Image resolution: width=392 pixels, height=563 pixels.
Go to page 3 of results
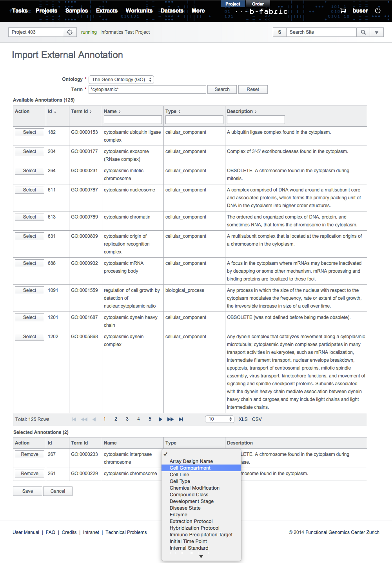(127, 419)
